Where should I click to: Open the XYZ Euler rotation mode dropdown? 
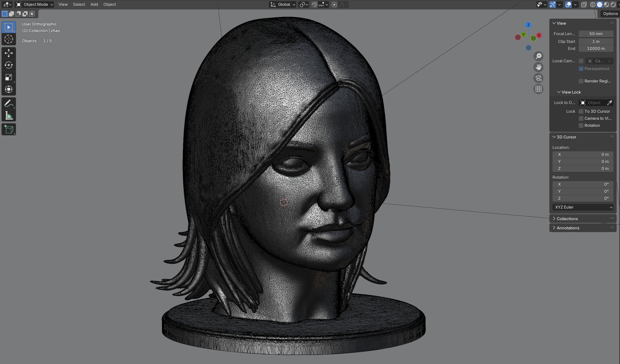tap(583, 207)
